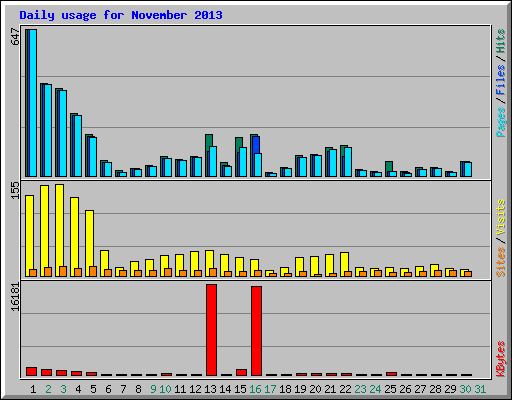
Task: Click the yellow visits bar for day 22
Action: click(x=344, y=262)
